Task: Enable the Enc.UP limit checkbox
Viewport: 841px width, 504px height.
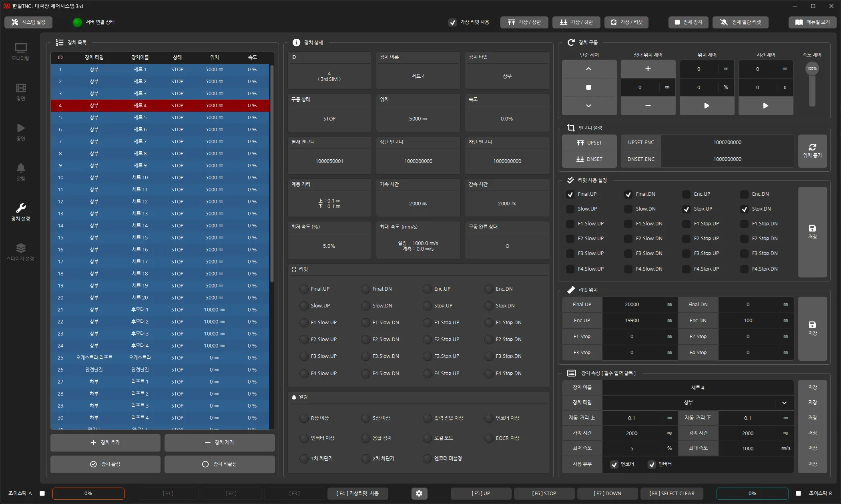Action: pos(686,194)
